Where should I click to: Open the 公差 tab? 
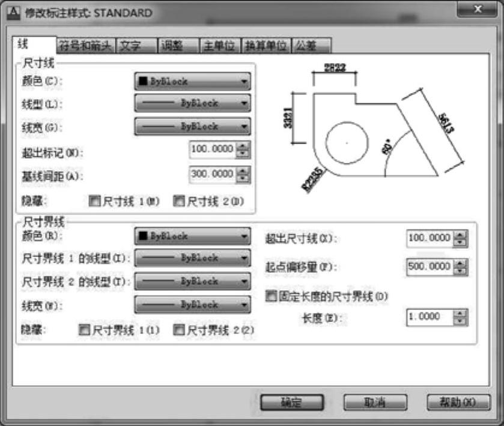coord(311,45)
